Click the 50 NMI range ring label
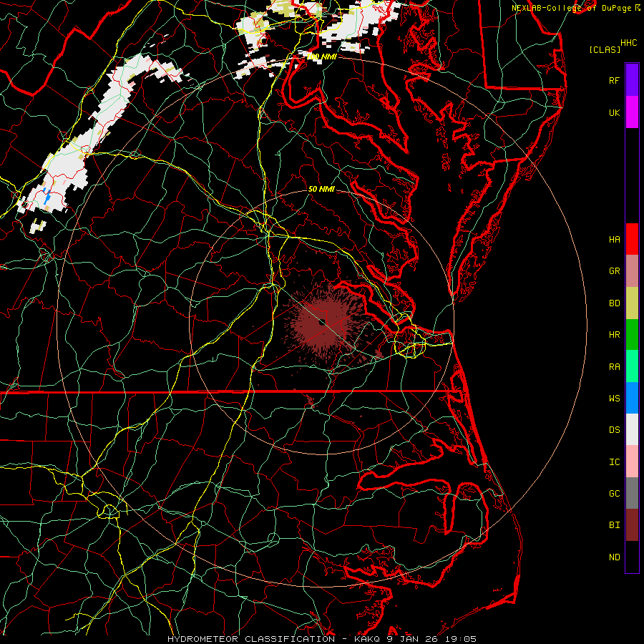Screen dimensions: 644x644 point(321,190)
